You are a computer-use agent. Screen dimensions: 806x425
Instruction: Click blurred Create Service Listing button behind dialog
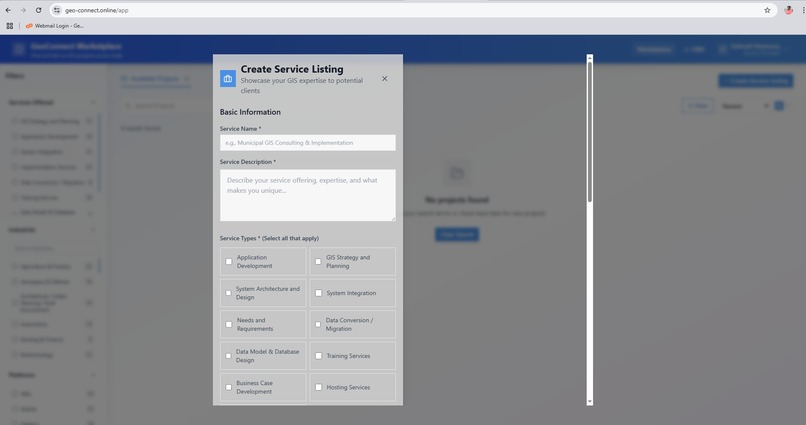click(756, 81)
